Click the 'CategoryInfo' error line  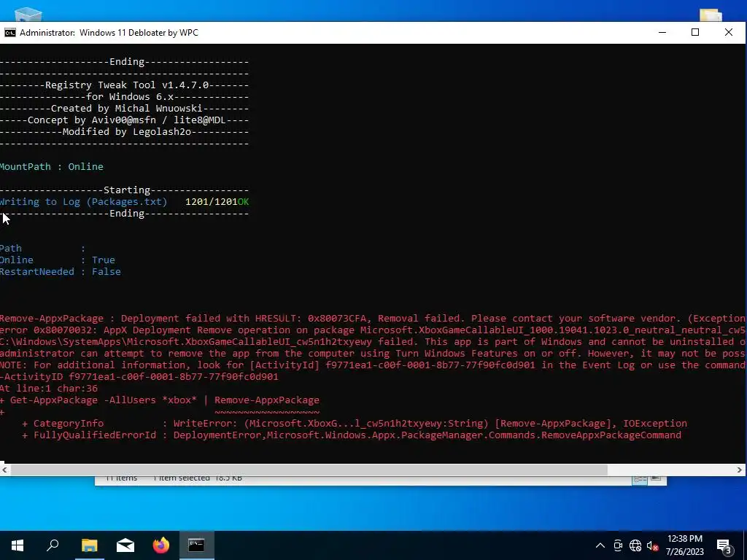pos(355,424)
